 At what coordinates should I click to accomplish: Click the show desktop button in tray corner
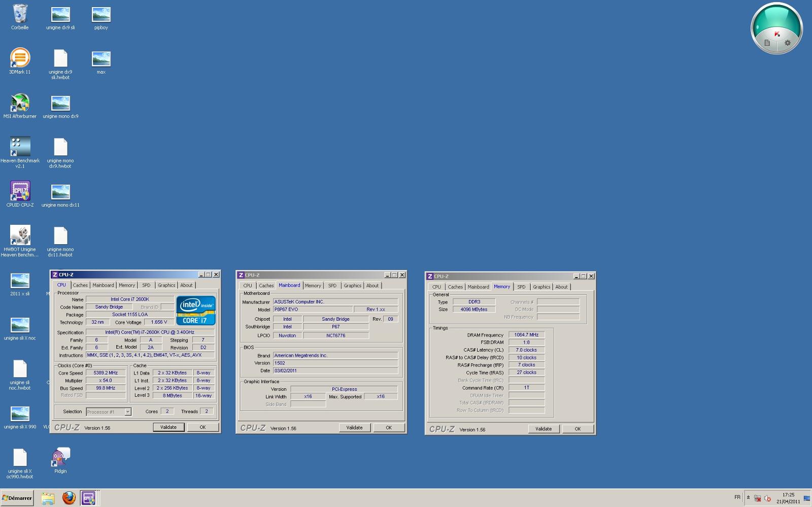[807, 498]
